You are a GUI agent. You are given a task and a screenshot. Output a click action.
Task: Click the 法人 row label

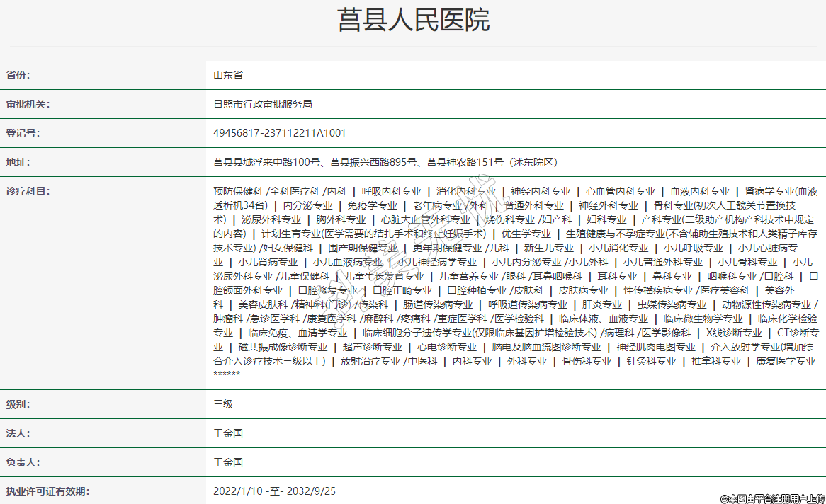tap(18, 433)
